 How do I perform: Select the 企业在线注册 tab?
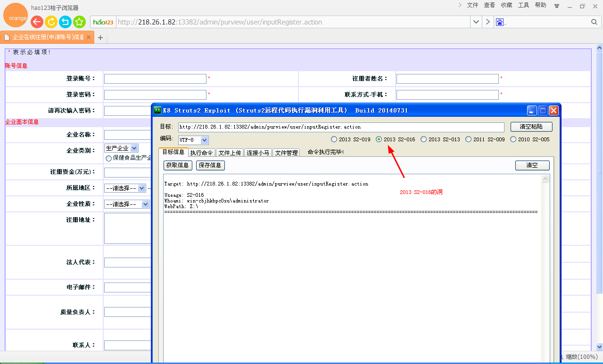[x=47, y=37]
